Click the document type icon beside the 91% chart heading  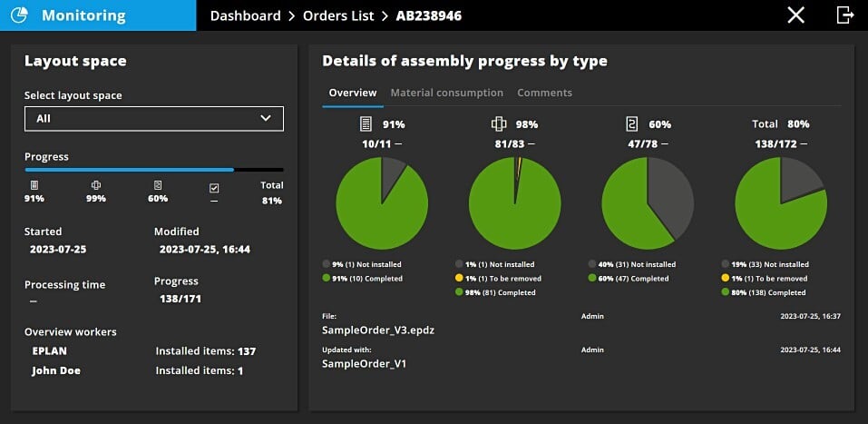tap(366, 123)
